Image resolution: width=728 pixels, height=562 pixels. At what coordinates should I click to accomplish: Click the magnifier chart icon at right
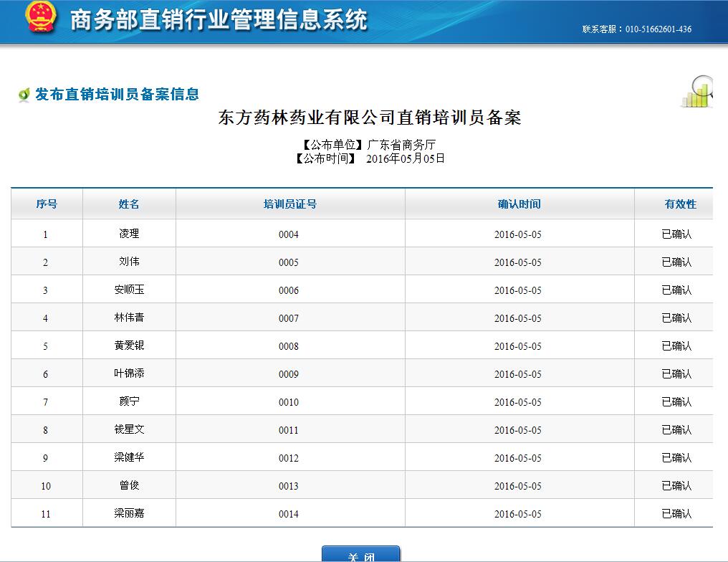[x=698, y=92]
